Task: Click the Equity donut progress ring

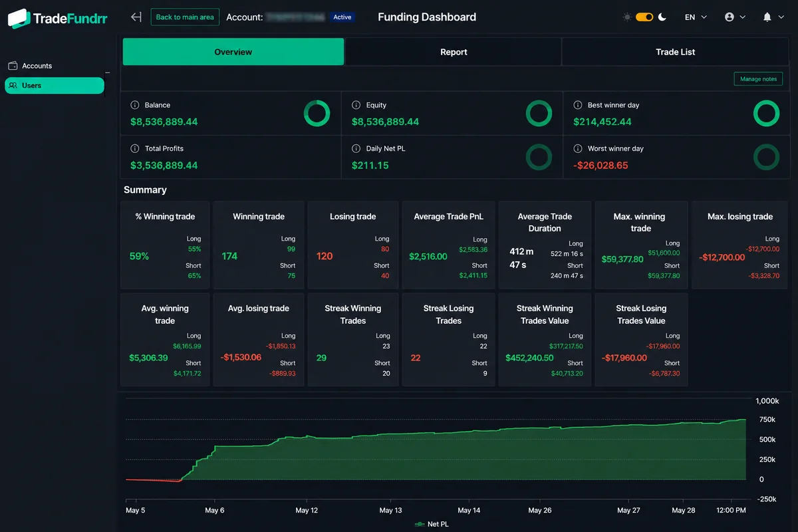Action: pyautogui.click(x=539, y=114)
